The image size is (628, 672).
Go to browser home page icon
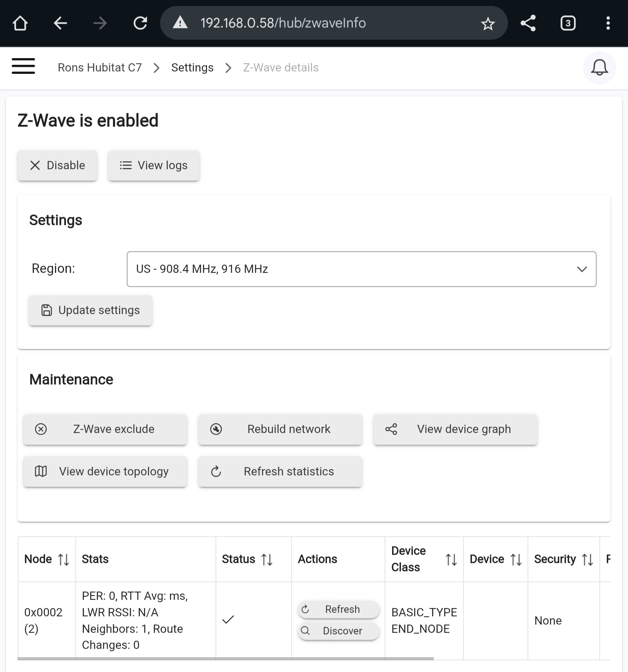click(x=20, y=23)
